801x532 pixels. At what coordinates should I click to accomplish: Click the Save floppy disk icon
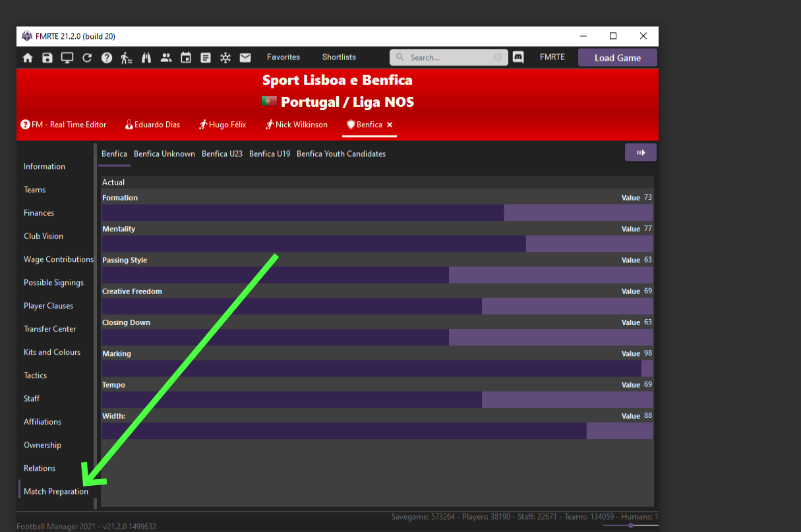pyautogui.click(x=47, y=58)
